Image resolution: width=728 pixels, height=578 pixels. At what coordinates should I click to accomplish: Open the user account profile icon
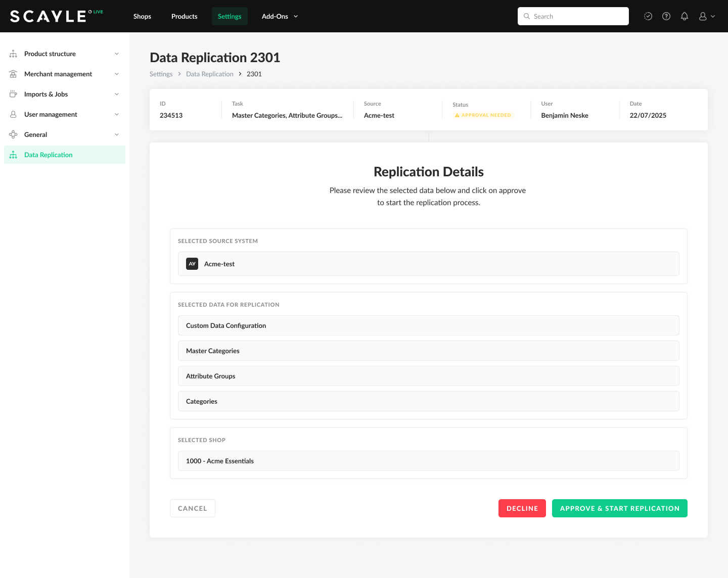pos(703,16)
